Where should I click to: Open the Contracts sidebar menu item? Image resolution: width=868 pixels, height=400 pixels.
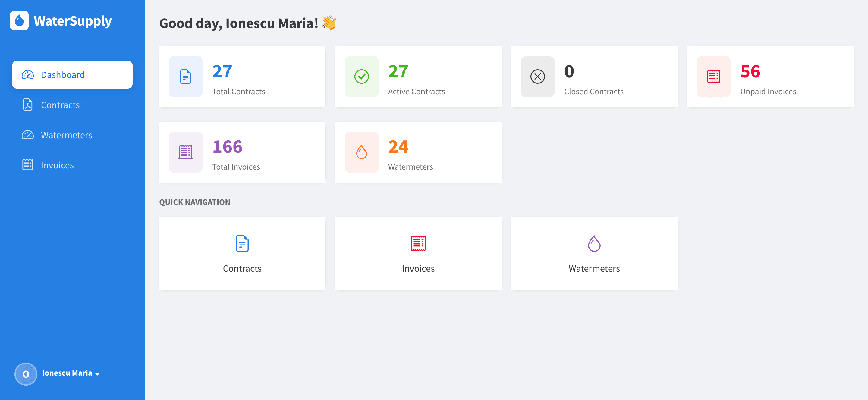[72, 105]
